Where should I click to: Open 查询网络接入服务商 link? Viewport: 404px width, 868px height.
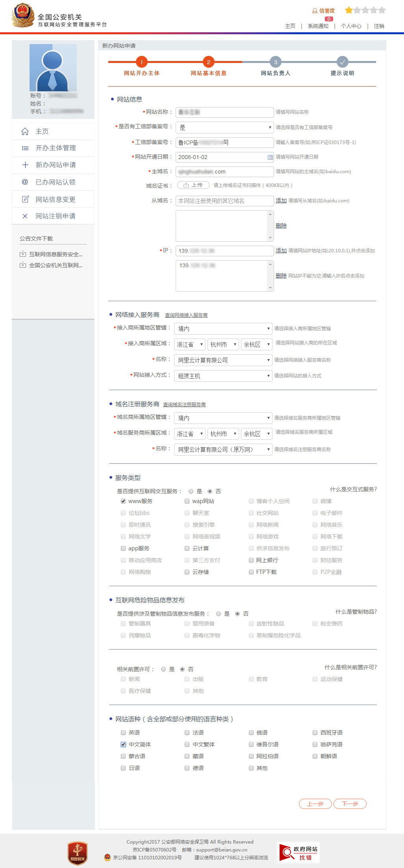[186, 315]
